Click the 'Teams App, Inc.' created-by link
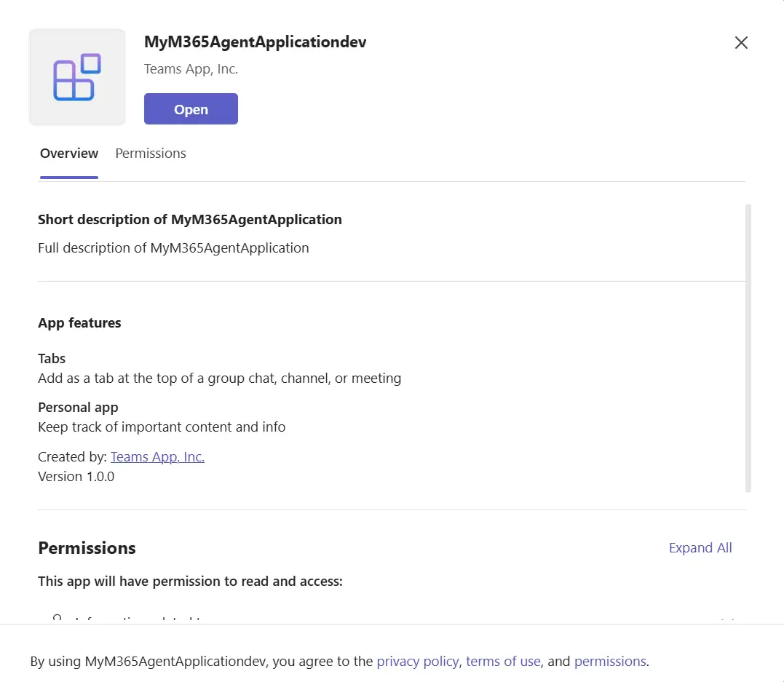The image size is (784, 682). 157,456
